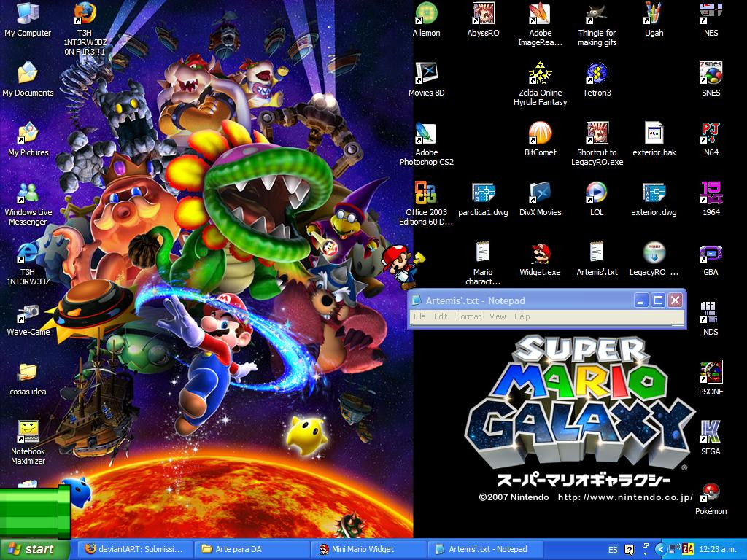Switch to Arte para DA taskbar button
747x560 pixels.
pyautogui.click(x=252, y=549)
